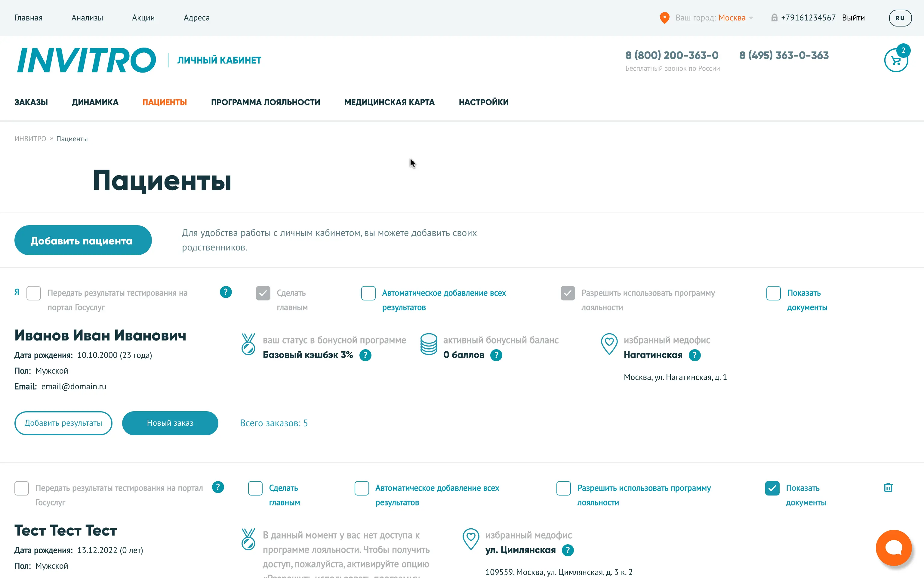Open help icon next to Госуслуг for Тест

(218, 487)
